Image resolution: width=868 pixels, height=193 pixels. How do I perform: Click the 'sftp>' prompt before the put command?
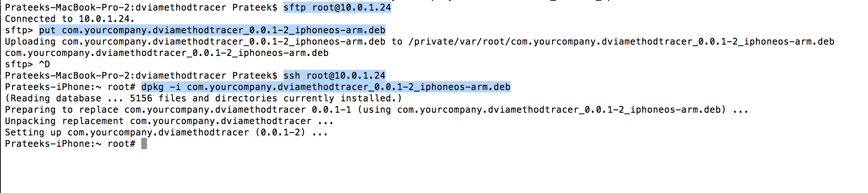[19, 30]
